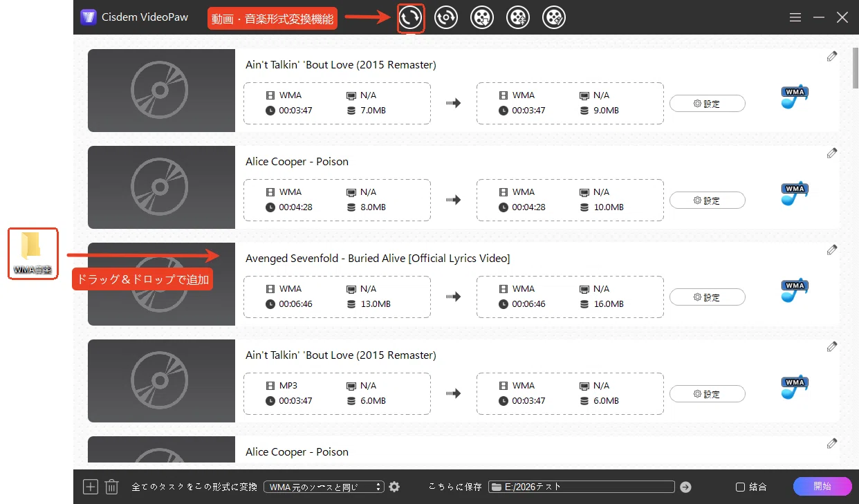This screenshot has height=504, width=859.
Task: Click the output size '16.0MB'
Action: (609, 304)
